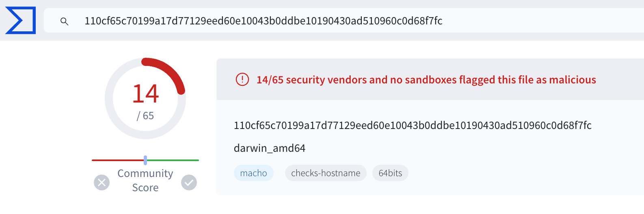Click the security vendors flagged malicious message
This screenshot has height=214, width=644.
click(x=426, y=80)
